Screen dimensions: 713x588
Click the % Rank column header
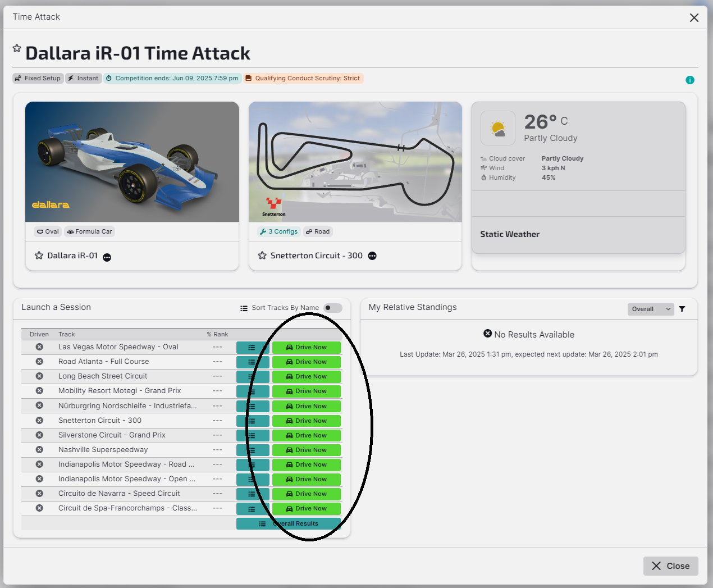[217, 334]
